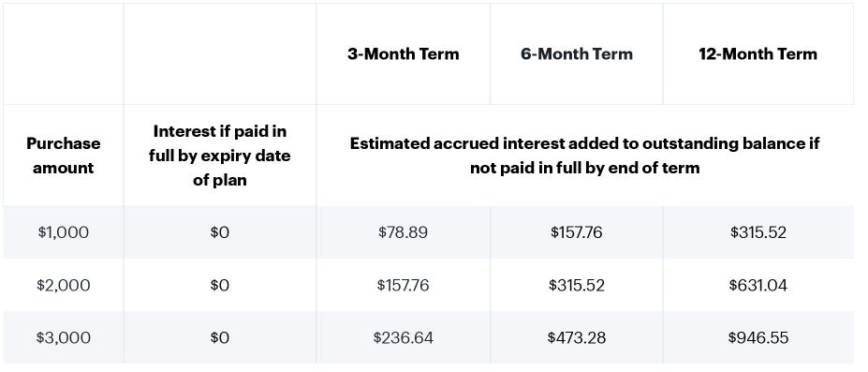Click the 6-Month Term column header
This screenshot has height=372, width=868.
[576, 54]
